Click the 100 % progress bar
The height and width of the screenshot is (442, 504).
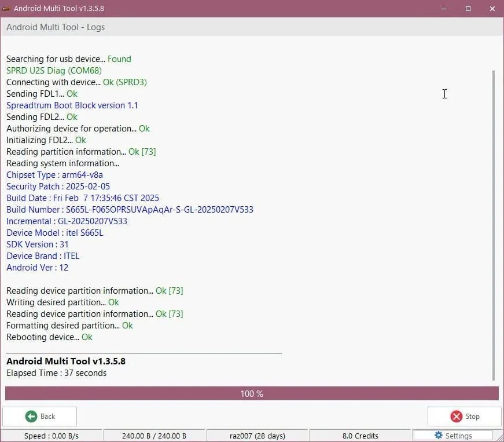[x=252, y=393]
